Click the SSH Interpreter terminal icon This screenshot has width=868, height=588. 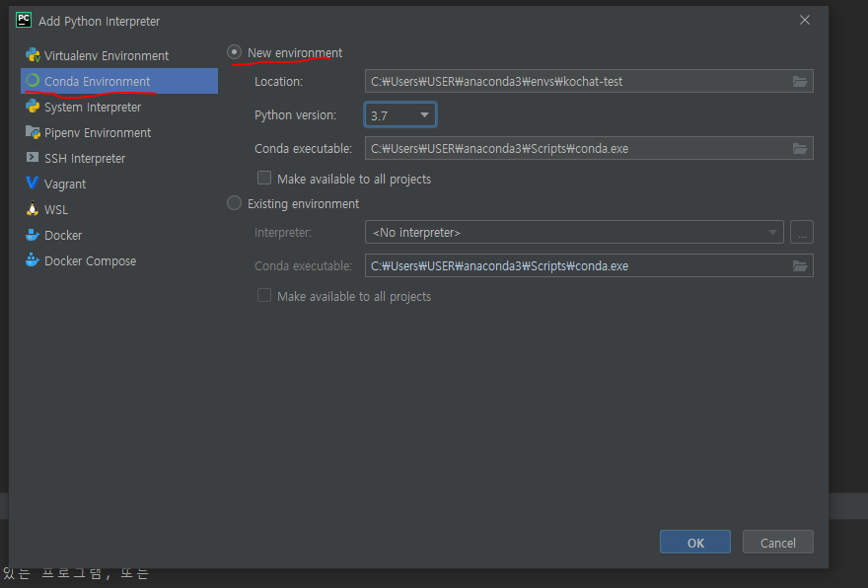33,158
